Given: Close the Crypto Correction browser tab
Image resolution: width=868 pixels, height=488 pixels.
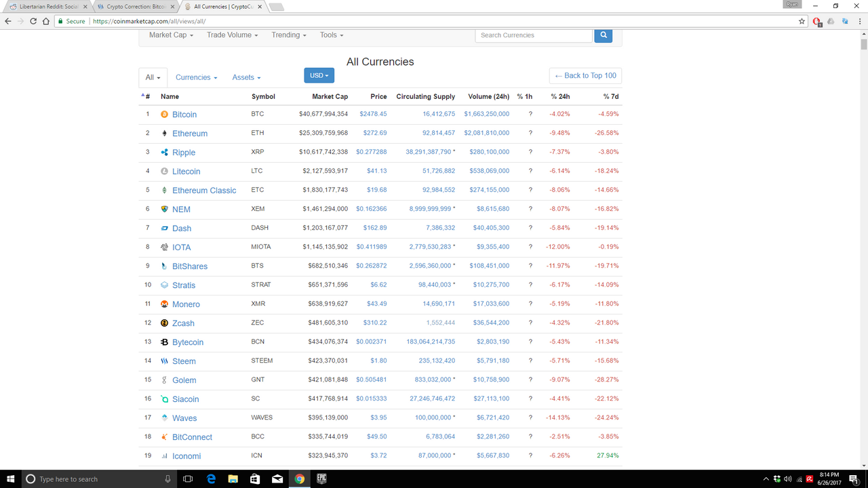Looking at the screenshot, I should [x=171, y=7].
